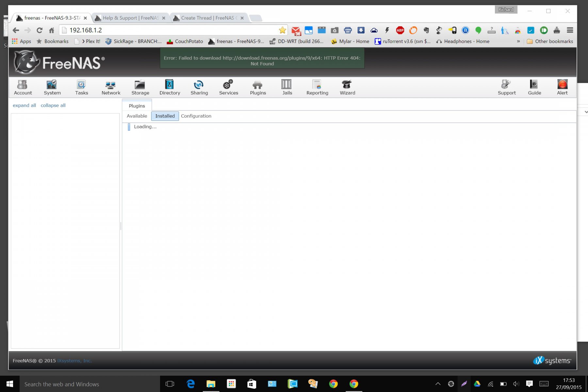The width and height of the screenshot is (588, 392).
Task: Open the Google Drive tray icon
Action: pyautogui.click(x=477, y=384)
